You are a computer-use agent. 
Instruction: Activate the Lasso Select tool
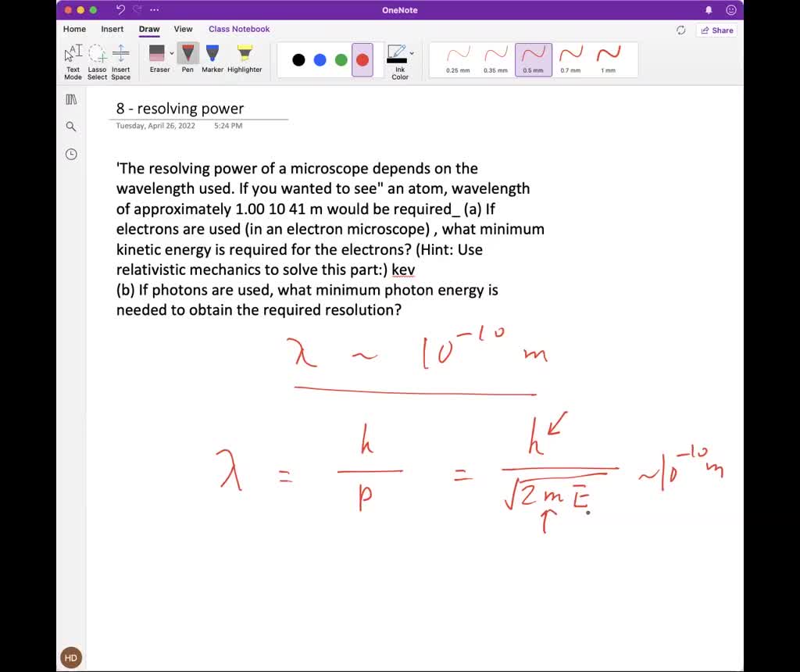coord(97,59)
